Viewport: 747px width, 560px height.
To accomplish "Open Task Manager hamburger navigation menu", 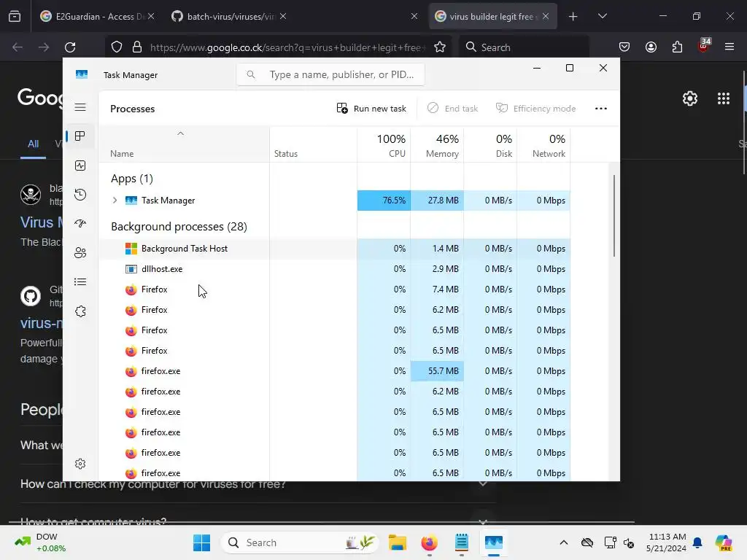I will coord(80,107).
